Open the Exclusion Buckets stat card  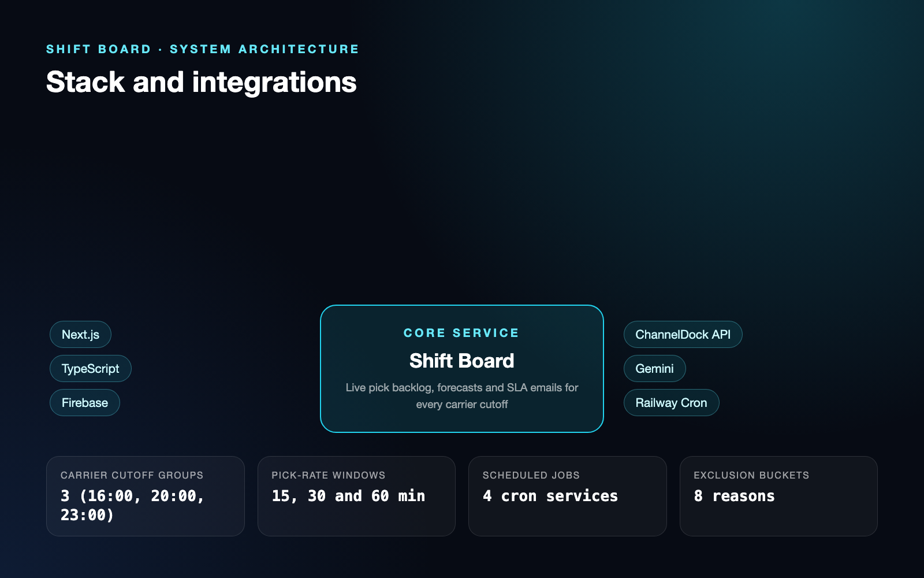tap(778, 497)
